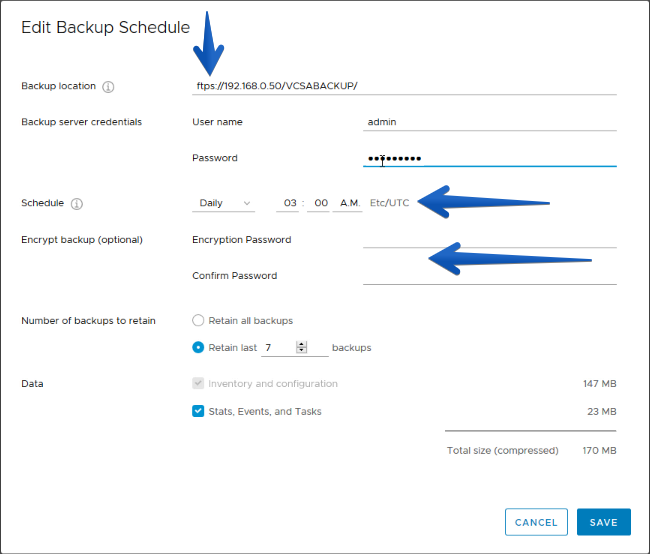The height and width of the screenshot is (554, 650).
Task: Decrease the retained backups count with down arrow
Action: point(301,350)
